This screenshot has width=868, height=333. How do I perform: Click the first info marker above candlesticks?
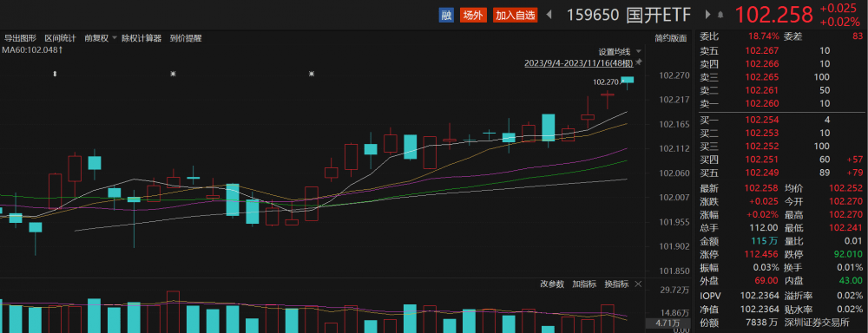(54, 73)
